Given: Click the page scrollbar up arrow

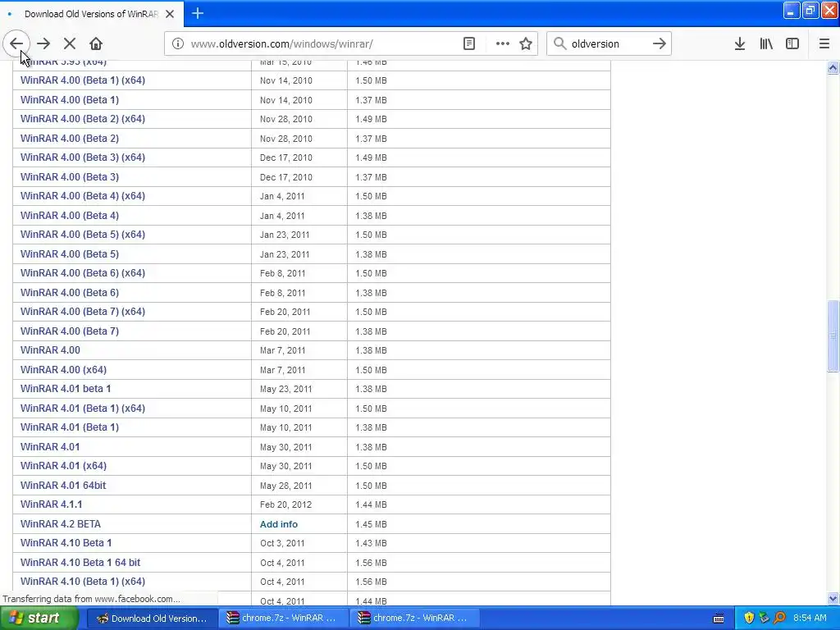Looking at the screenshot, I should coord(833,67).
